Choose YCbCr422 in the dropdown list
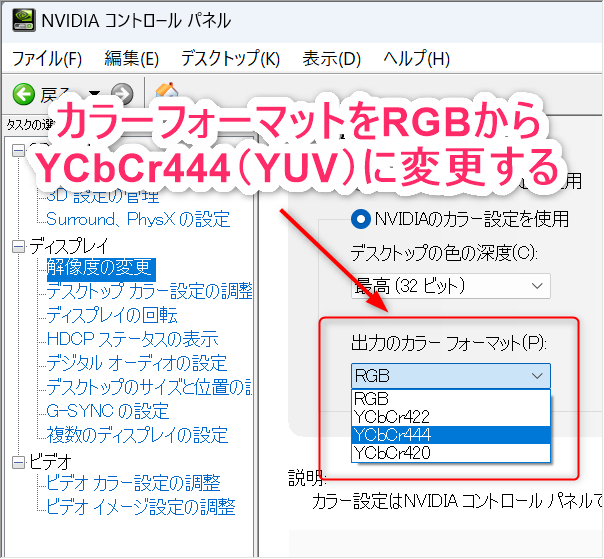Screen dimensions: 604x559 point(451,417)
